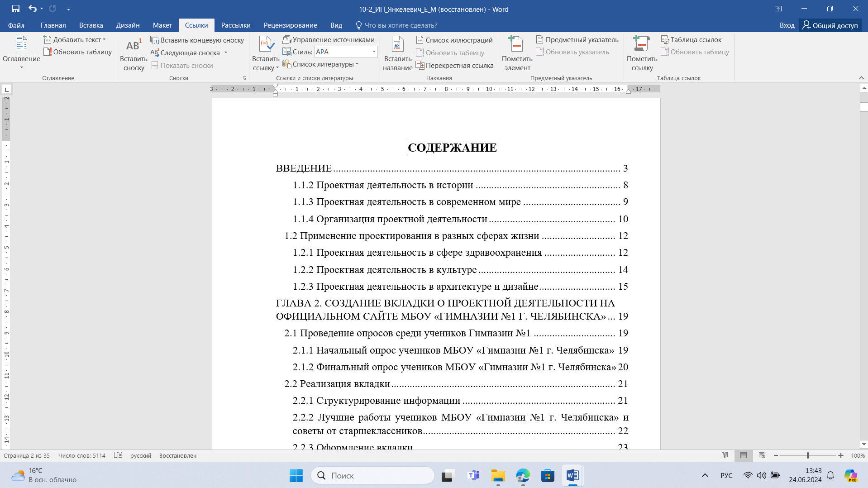Click Таблица ссылок
This screenshot has width=868, height=488.
tap(691, 40)
